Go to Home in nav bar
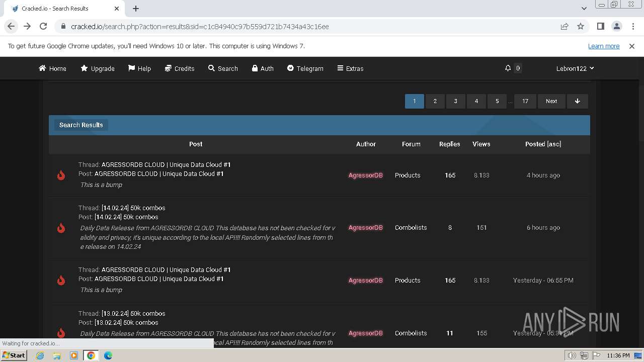 pyautogui.click(x=52, y=68)
